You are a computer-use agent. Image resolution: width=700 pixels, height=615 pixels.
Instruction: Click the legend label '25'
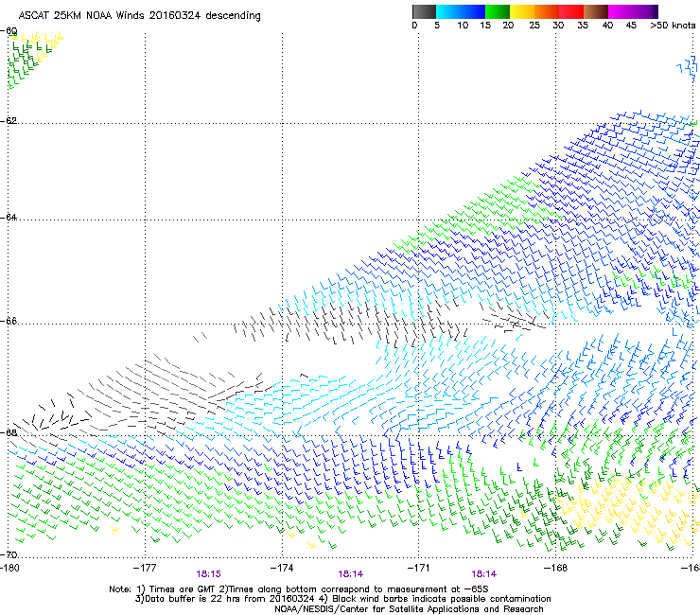coord(534,26)
